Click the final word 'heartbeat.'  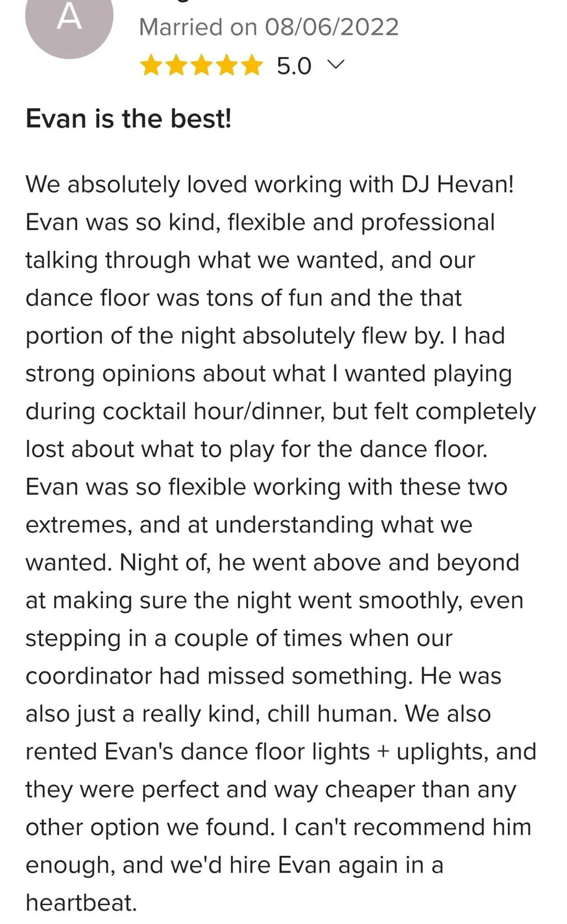pyautogui.click(x=81, y=903)
